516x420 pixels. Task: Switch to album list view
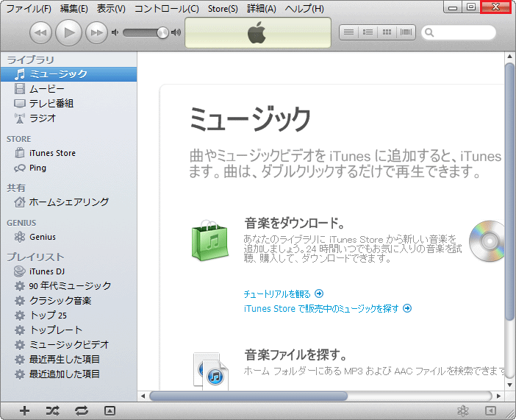click(368, 32)
